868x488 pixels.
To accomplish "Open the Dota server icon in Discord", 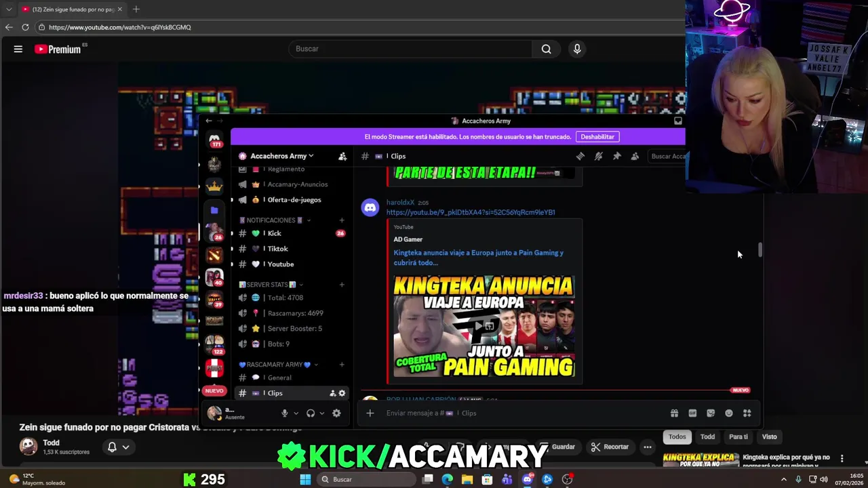I will (x=214, y=255).
